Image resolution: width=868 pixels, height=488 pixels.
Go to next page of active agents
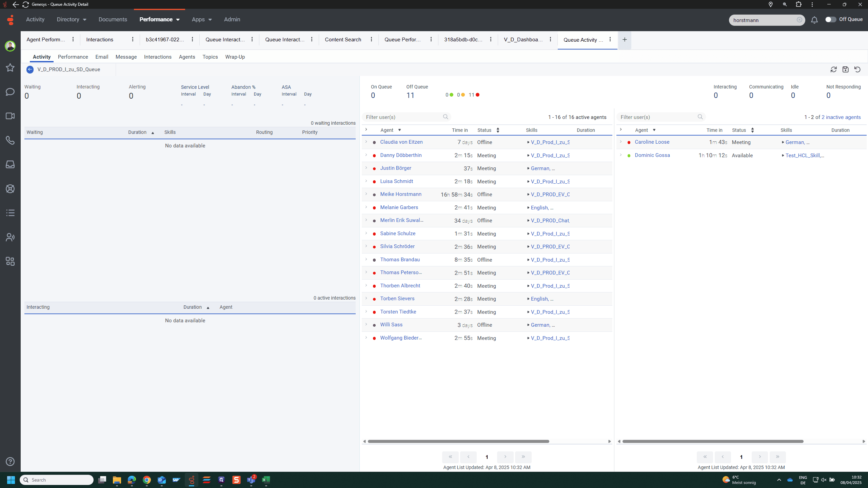505,457
